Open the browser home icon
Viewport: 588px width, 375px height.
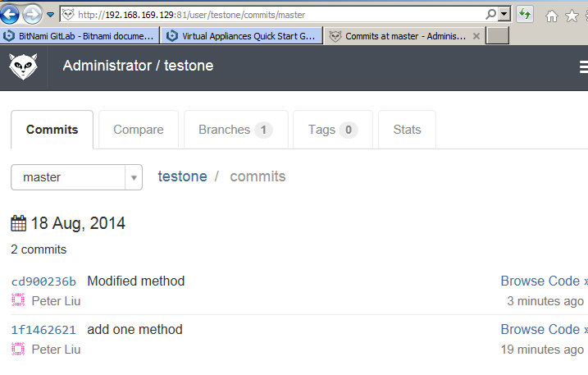point(551,16)
